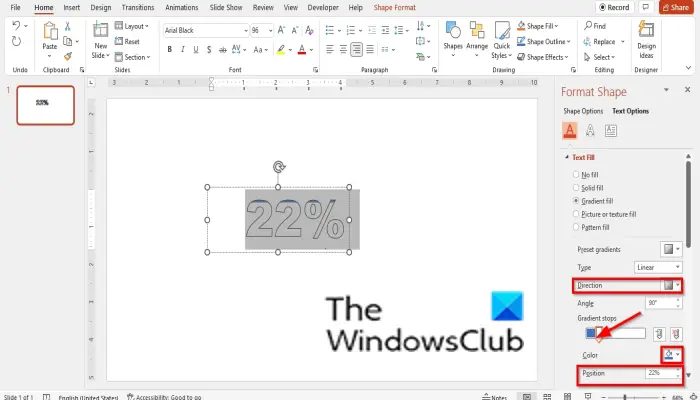Click the Paste clipboard icon
The image size is (700, 400).
click(x=50, y=31)
